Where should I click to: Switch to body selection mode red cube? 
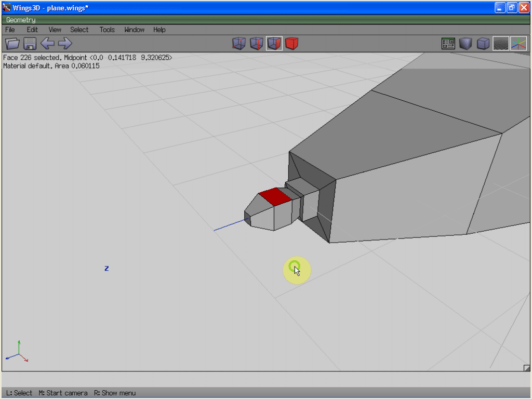click(x=292, y=44)
